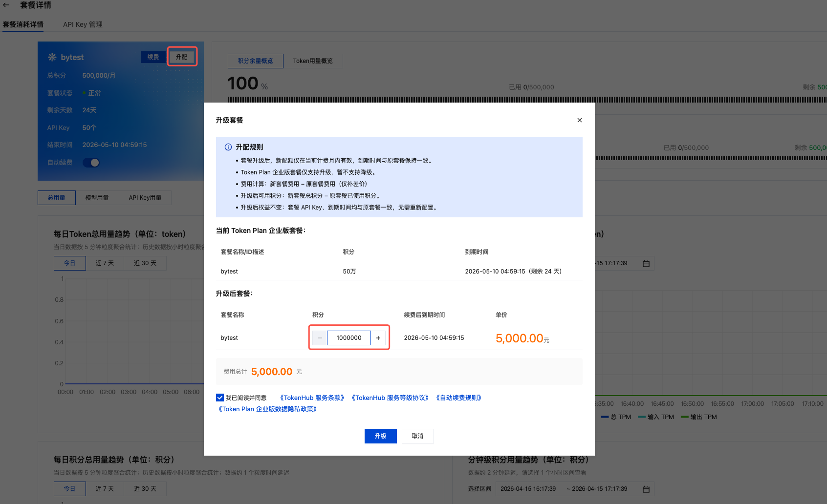Click the 续费 button on the bytest card
Screen dimensions: 827x504
tap(153, 57)
